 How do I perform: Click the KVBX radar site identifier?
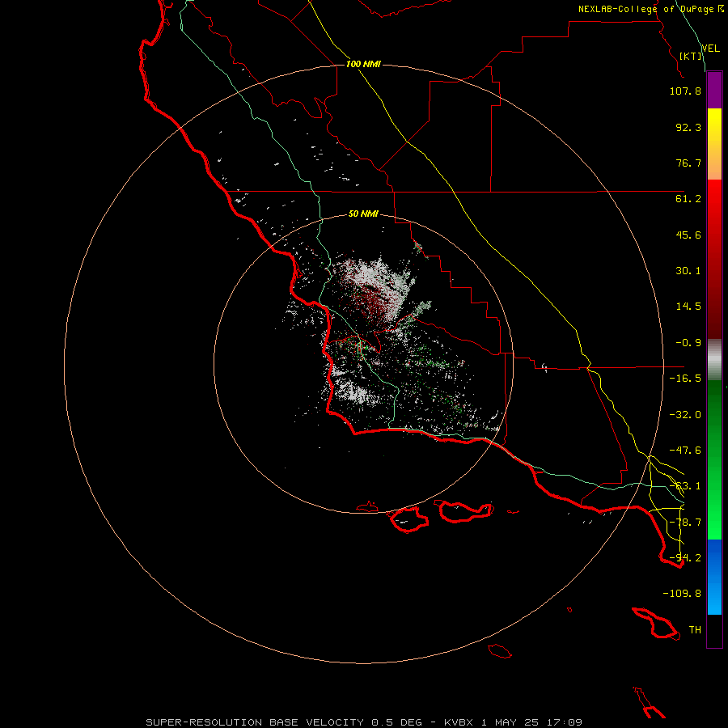click(459, 722)
